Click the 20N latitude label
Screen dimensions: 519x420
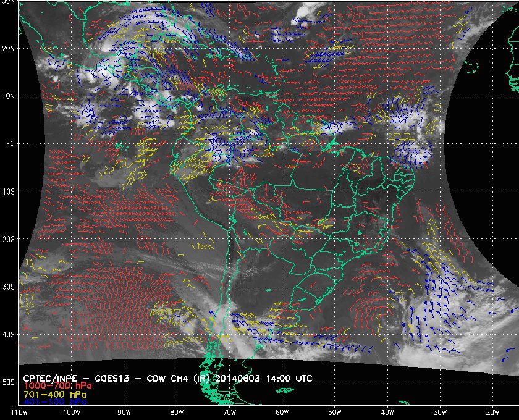[9, 48]
